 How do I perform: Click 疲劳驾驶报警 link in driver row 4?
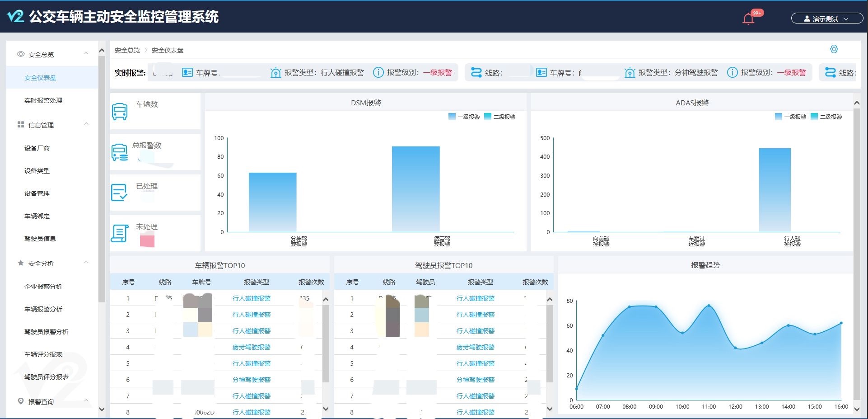click(475, 347)
